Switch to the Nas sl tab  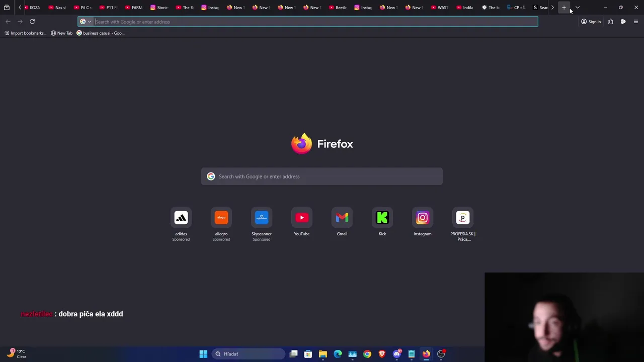click(x=58, y=8)
